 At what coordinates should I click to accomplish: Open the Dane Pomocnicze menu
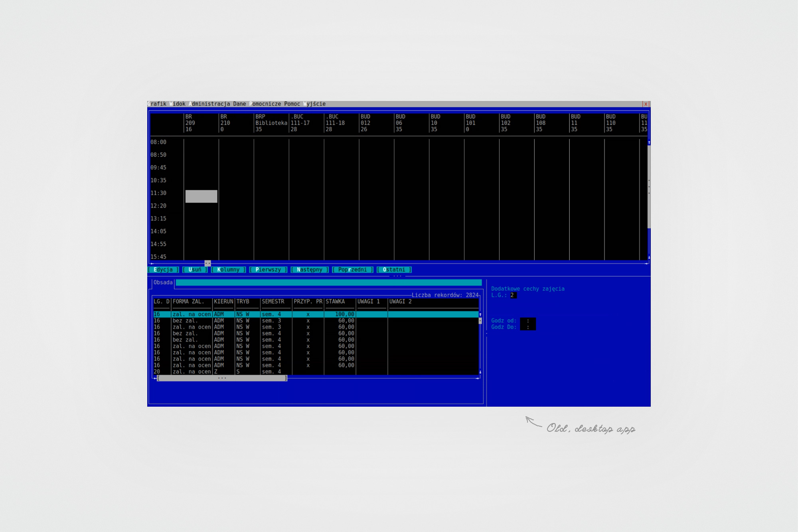pyautogui.click(x=257, y=104)
